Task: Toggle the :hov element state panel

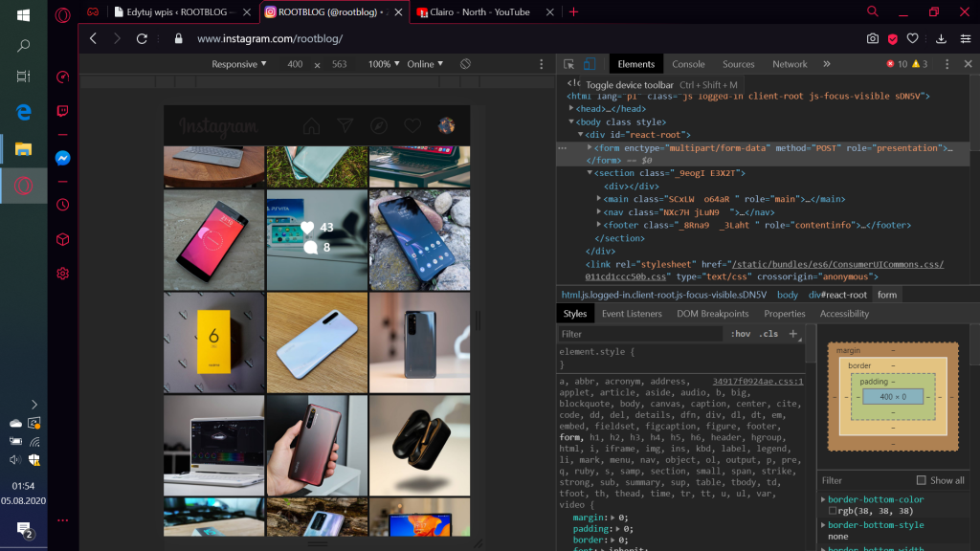Action: (741, 334)
